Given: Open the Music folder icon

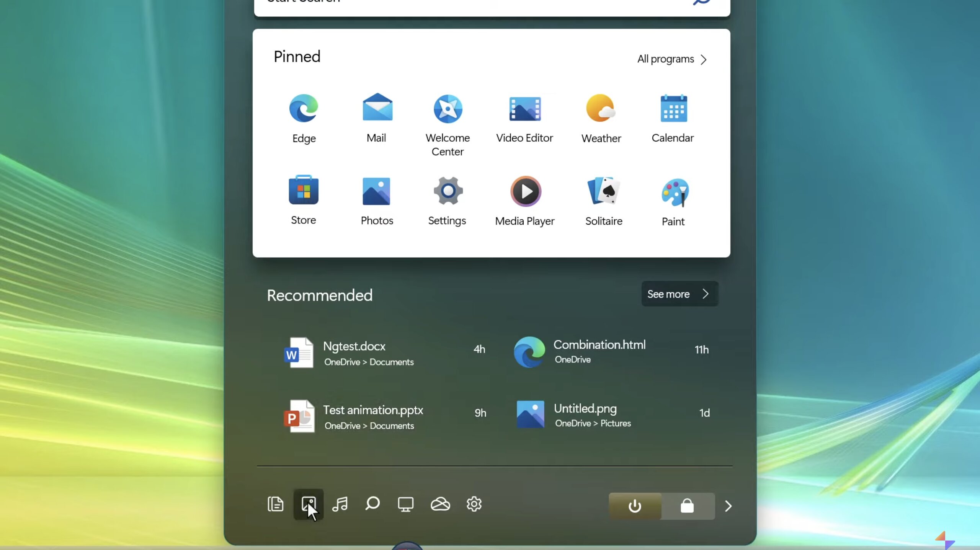Looking at the screenshot, I should pos(340,504).
